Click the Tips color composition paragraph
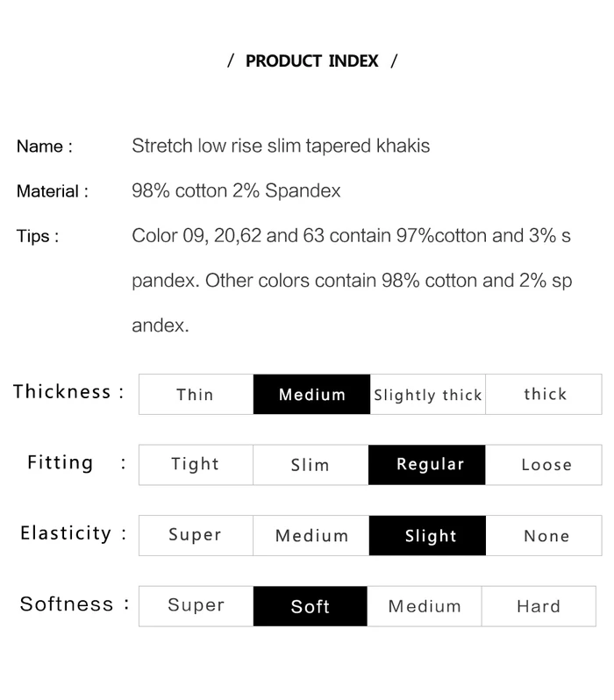 351,281
